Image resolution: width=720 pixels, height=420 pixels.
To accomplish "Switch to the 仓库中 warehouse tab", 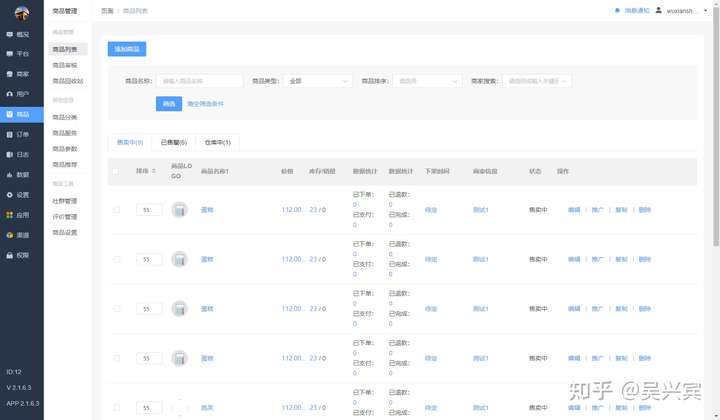I will [x=218, y=142].
